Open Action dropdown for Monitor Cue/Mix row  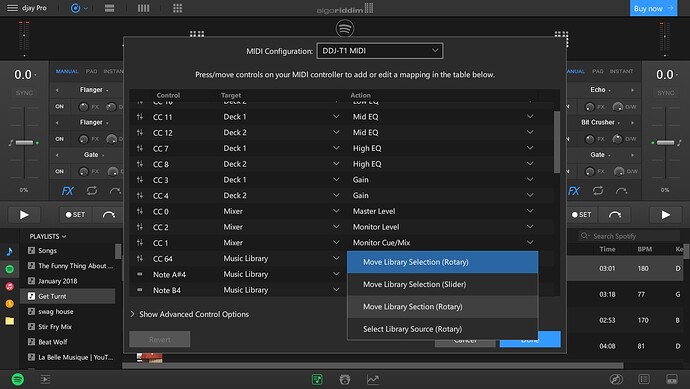point(530,242)
